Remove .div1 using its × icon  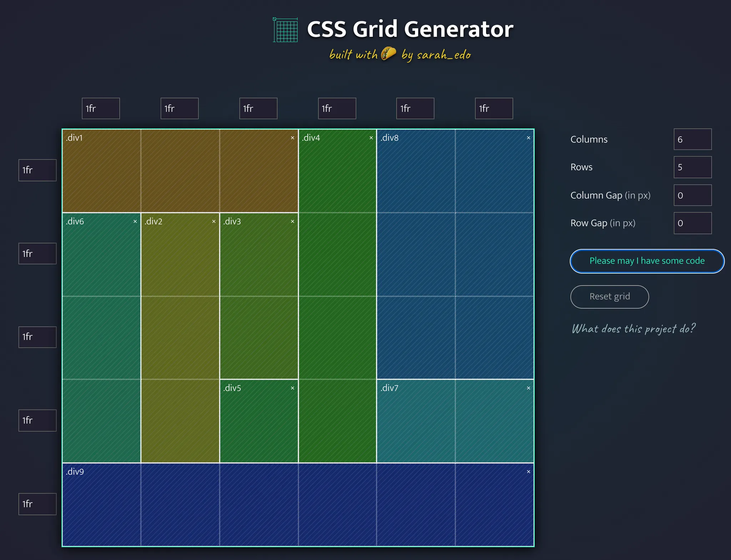(x=292, y=138)
